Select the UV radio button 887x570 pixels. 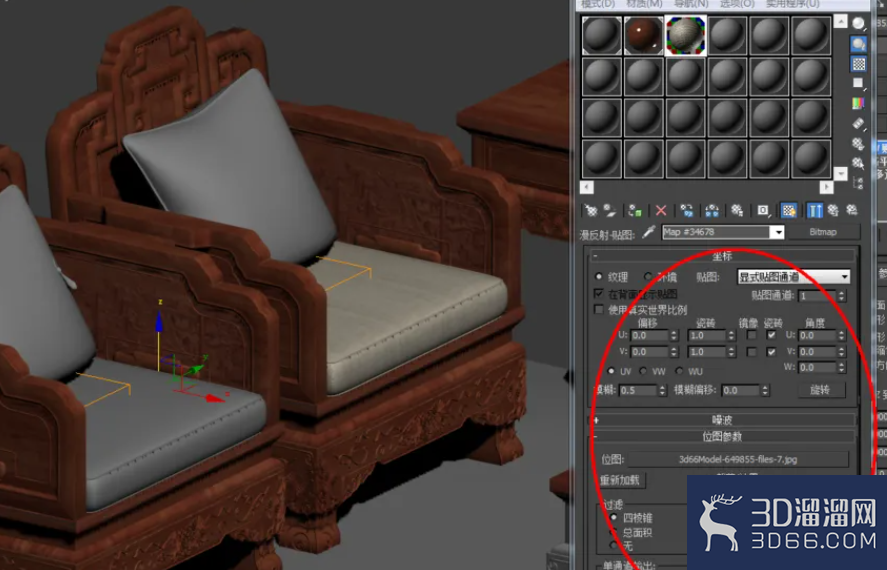pos(611,372)
